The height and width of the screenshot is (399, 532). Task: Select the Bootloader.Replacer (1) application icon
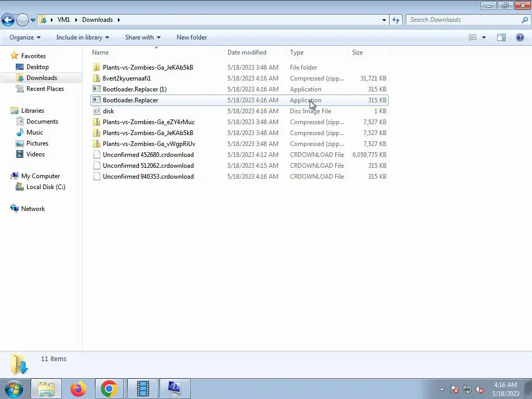pos(97,89)
